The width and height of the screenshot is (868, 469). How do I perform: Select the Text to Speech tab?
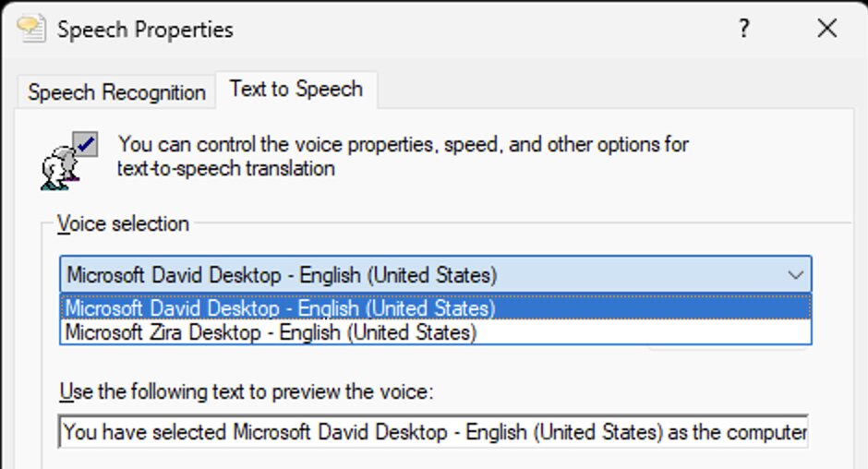point(296,89)
